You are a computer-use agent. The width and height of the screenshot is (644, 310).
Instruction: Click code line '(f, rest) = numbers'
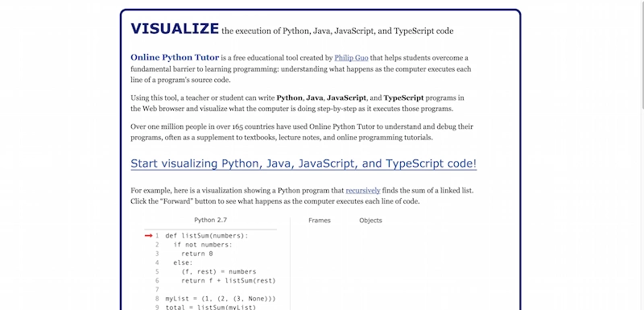pos(218,272)
